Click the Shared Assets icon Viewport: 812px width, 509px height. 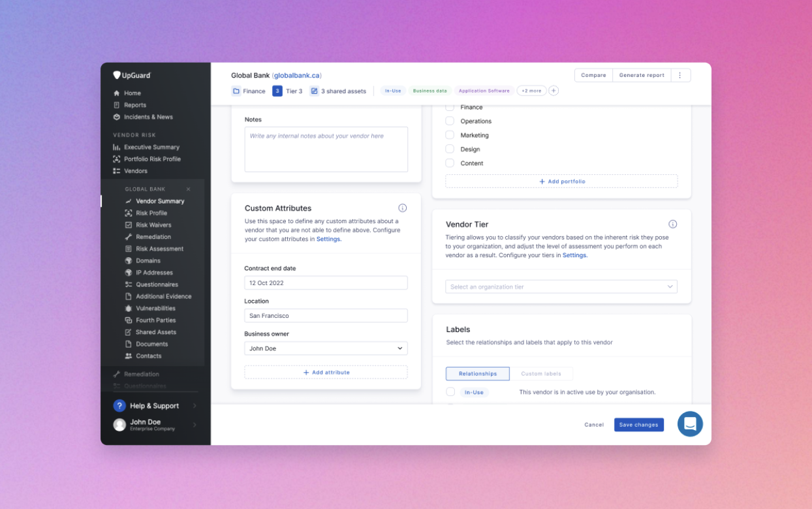click(x=129, y=332)
